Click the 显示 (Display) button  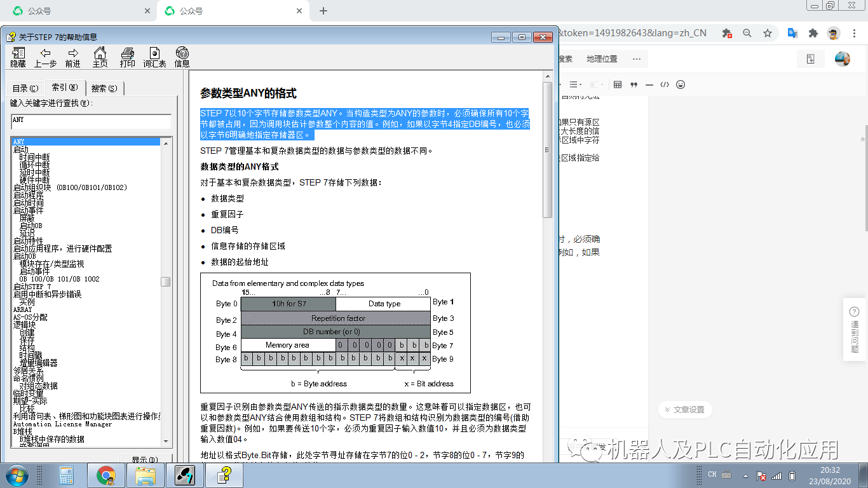coord(144,459)
